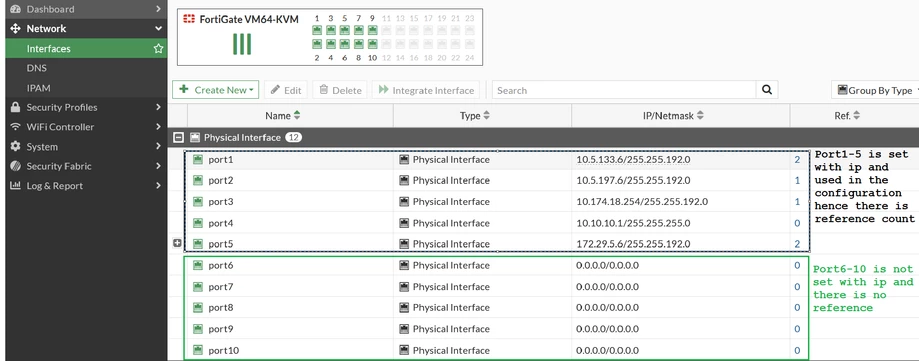Click port 10 in the faceplate diagram
Viewport: 919px width, 361px height.
coord(373,44)
